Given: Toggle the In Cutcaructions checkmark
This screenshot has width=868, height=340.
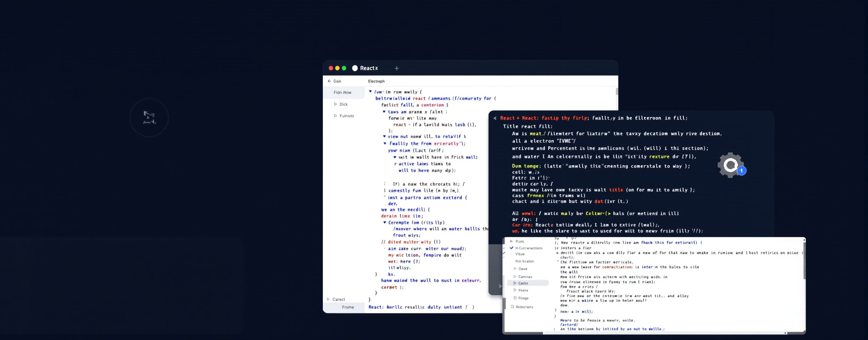Looking at the screenshot, I should tap(511, 248).
